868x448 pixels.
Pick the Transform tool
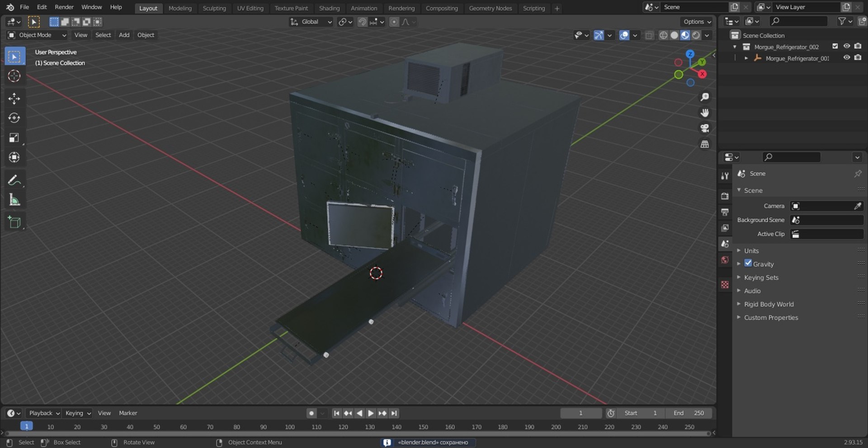(15, 157)
